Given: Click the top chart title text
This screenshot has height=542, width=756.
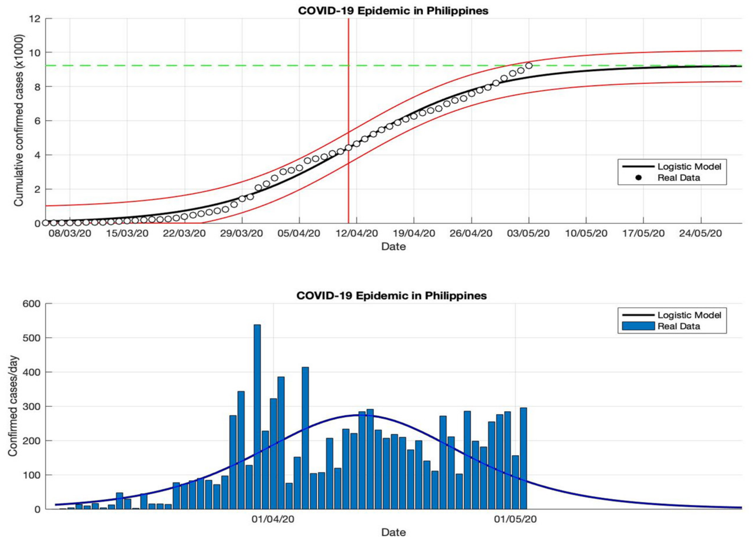Looking at the screenshot, I should pos(393,11).
